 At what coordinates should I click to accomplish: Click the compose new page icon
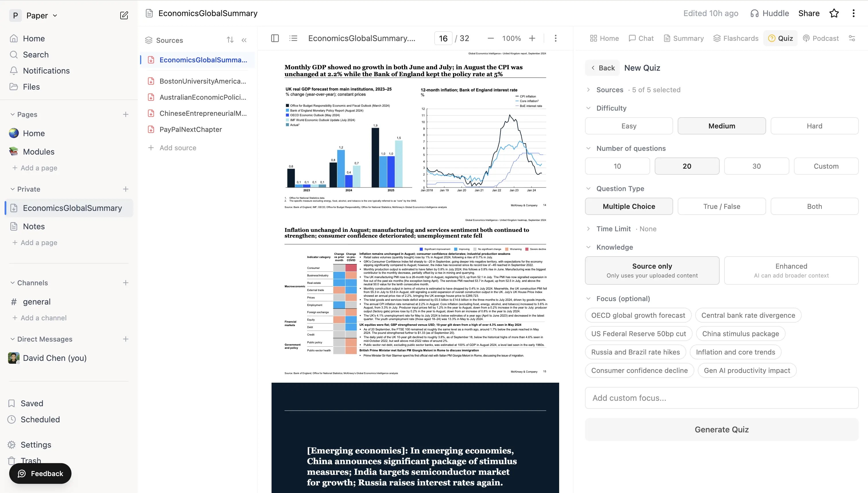pyautogui.click(x=124, y=16)
